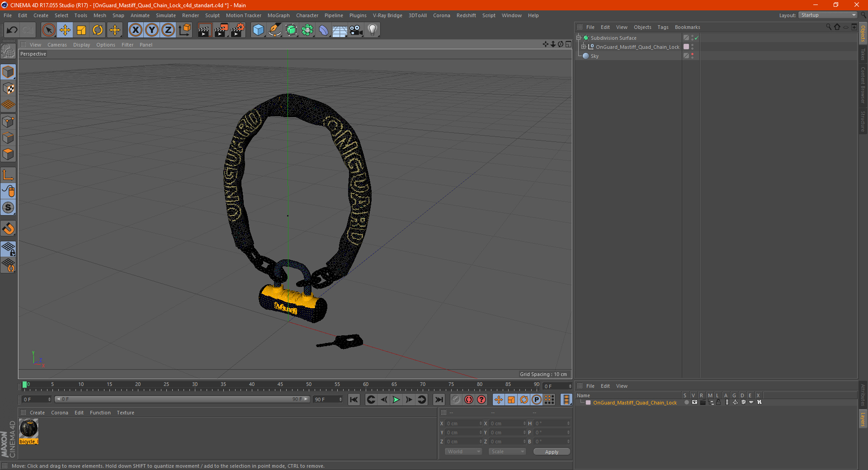Open Object Manager Tags menu
868x470 pixels.
(x=663, y=27)
